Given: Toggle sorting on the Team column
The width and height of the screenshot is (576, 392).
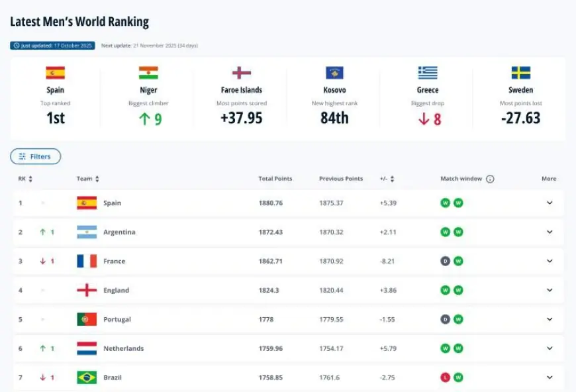Looking at the screenshot, I should pos(97,179).
